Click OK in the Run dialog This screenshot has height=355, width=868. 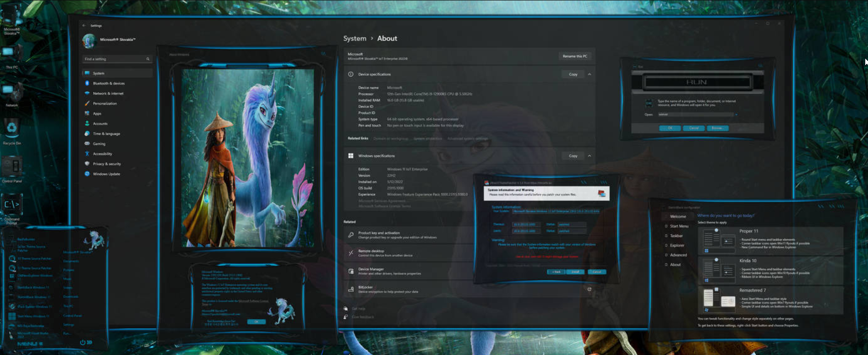670,128
